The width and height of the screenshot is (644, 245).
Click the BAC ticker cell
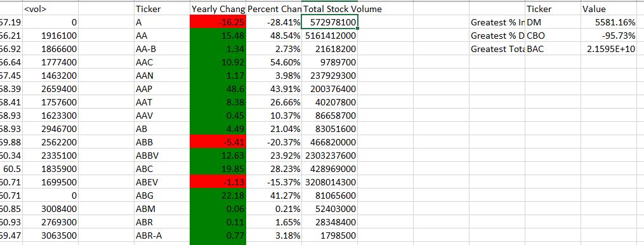click(553, 49)
